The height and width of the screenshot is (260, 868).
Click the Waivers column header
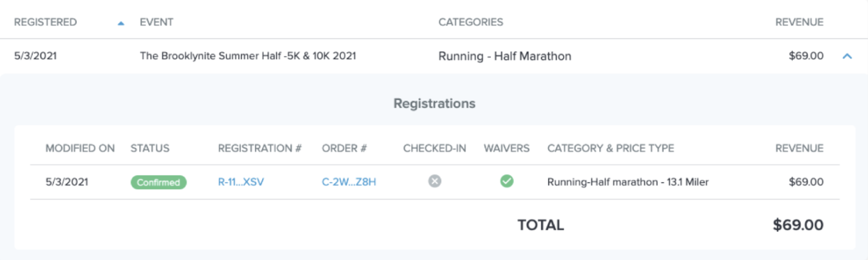tap(507, 148)
